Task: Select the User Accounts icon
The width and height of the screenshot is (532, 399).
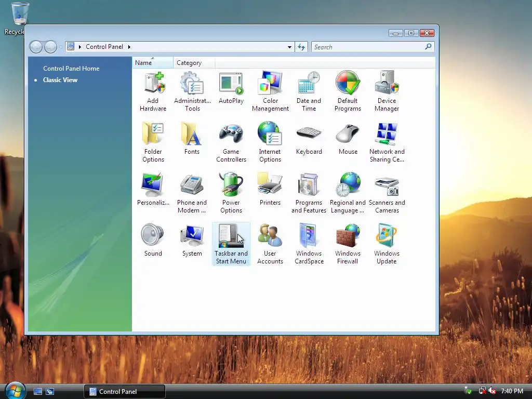Action: point(270,244)
